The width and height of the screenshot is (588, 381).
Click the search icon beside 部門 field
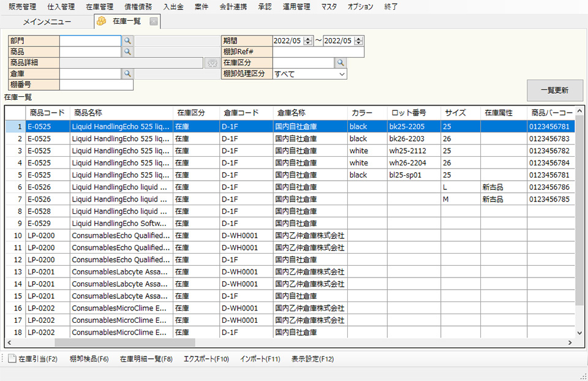coord(127,41)
